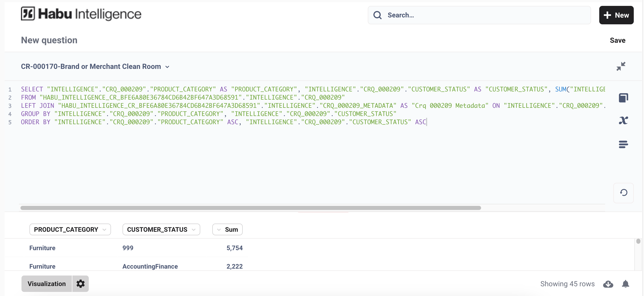Open the data reference book icon
The height and width of the screenshot is (296, 644).
click(623, 98)
